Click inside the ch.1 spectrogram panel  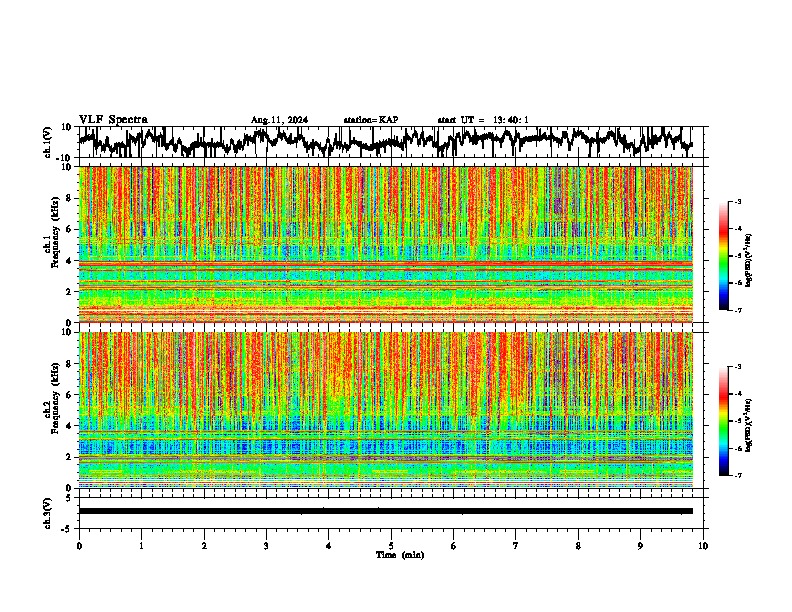386,244
